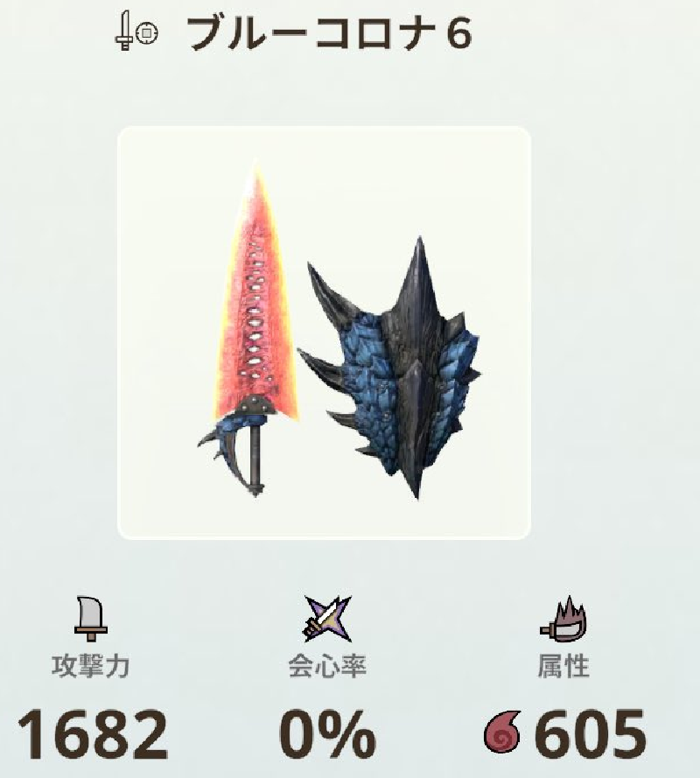The height and width of the screenshot is (778, 700).
Task: Click the 攻撃力 label
Action: tap(90, 666)
